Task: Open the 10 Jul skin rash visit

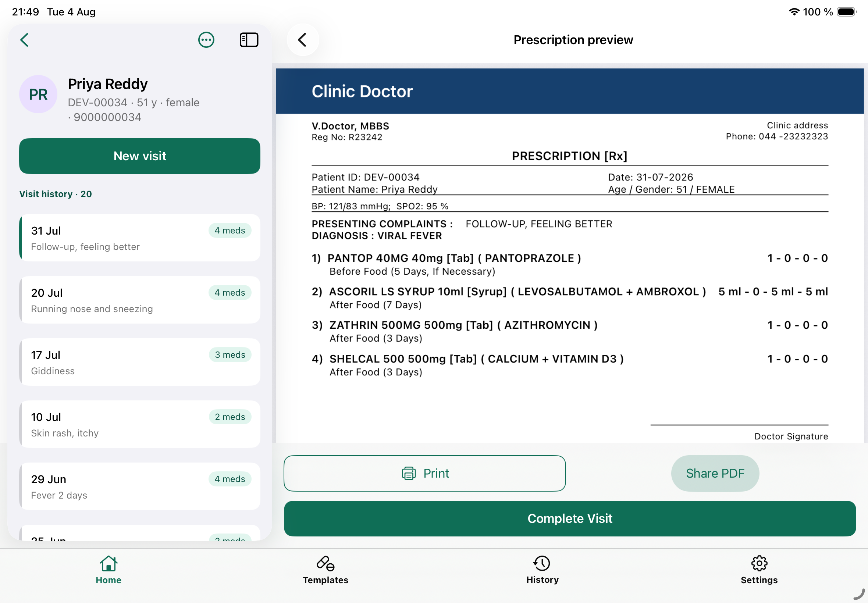Action: coord(140,424)
